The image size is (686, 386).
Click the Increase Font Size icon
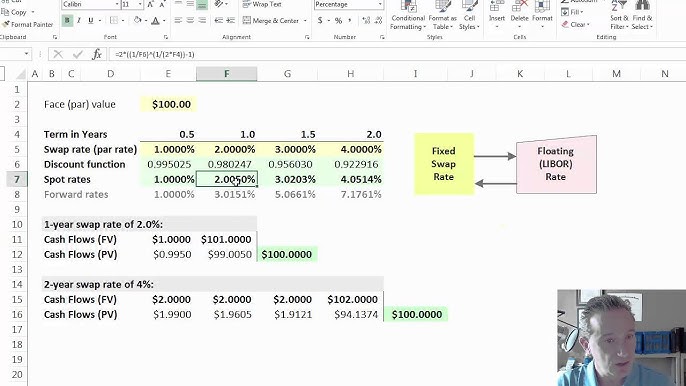click(150, 4)
